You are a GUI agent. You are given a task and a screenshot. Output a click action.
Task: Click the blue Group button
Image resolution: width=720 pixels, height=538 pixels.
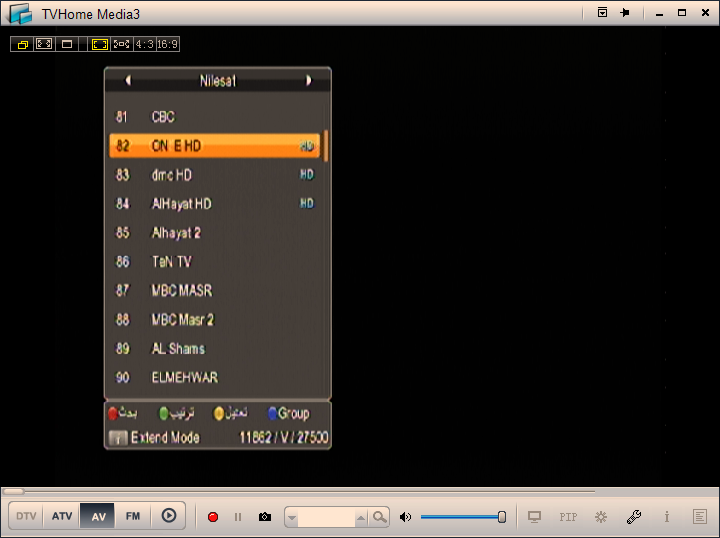(289, 413)
